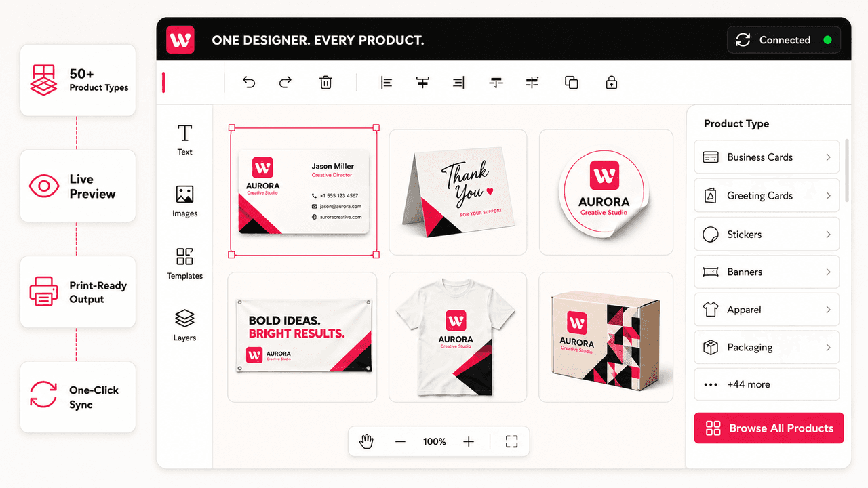Toggle lock on the selected element
The image size is (868, 488).
[x=611, y=83]
